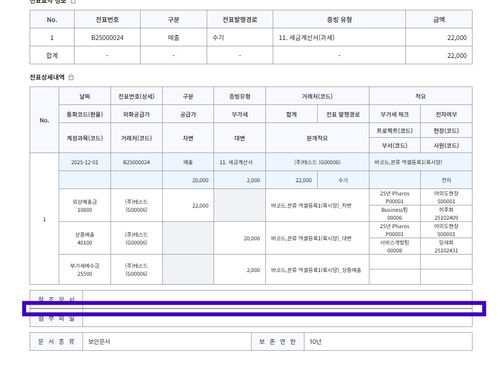Click the 외상매출금 10800 account cell

tap(85, 206)
